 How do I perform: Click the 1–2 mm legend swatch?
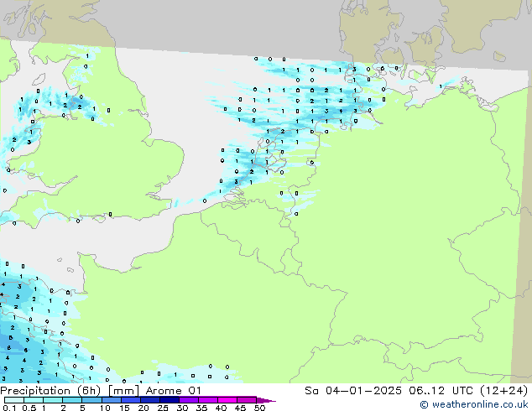point(53,400)
